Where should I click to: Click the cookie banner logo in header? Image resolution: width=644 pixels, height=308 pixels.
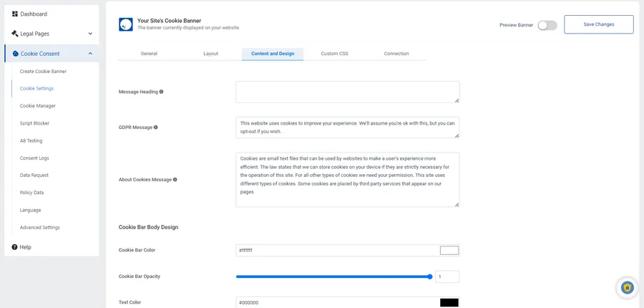126,24
